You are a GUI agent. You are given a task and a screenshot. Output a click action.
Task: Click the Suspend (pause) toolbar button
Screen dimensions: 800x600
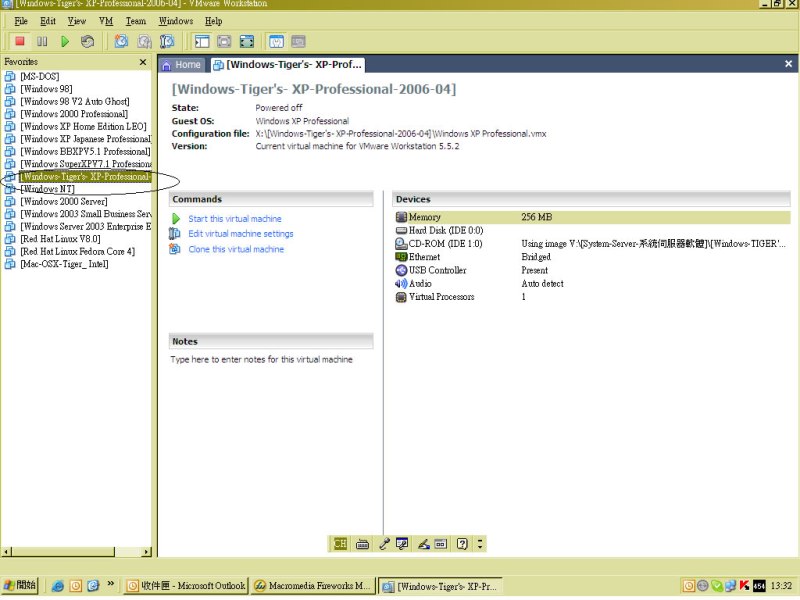pyautogui.click(x=42, y=41)
